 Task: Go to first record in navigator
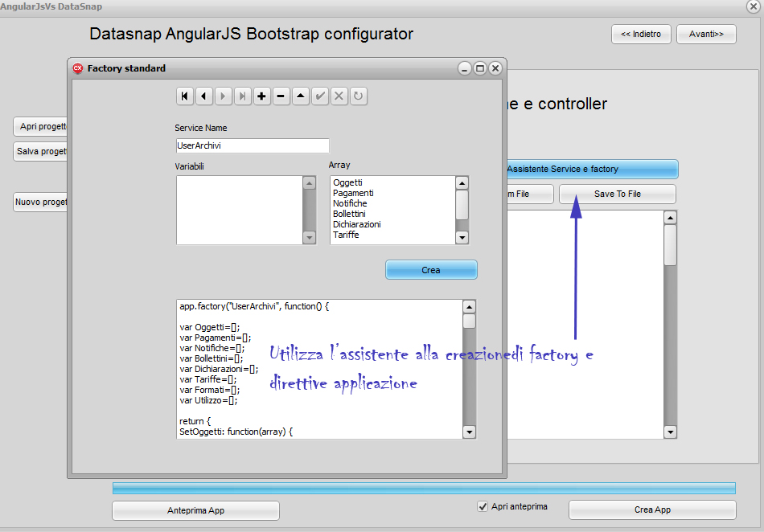(x=185, y=96)
